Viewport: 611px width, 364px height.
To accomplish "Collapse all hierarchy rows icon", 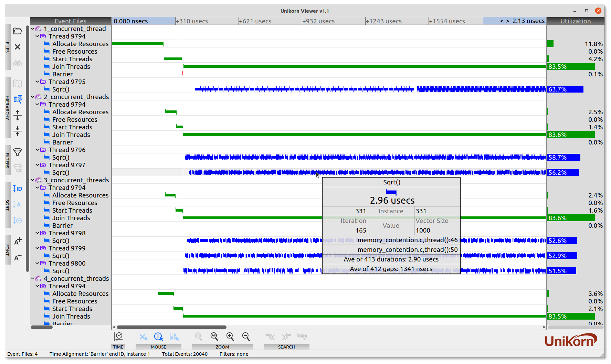I will coord(18,131).
